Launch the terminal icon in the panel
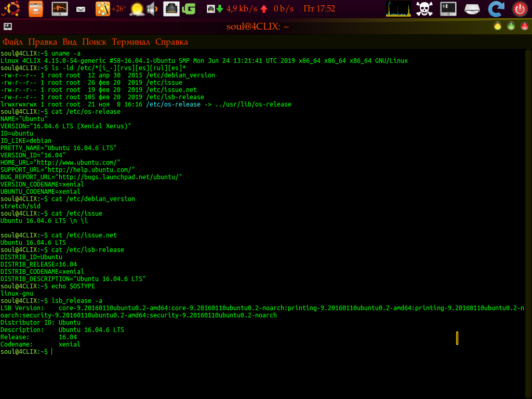Screen dimensions: 532x399 click(x=448, y=9)
